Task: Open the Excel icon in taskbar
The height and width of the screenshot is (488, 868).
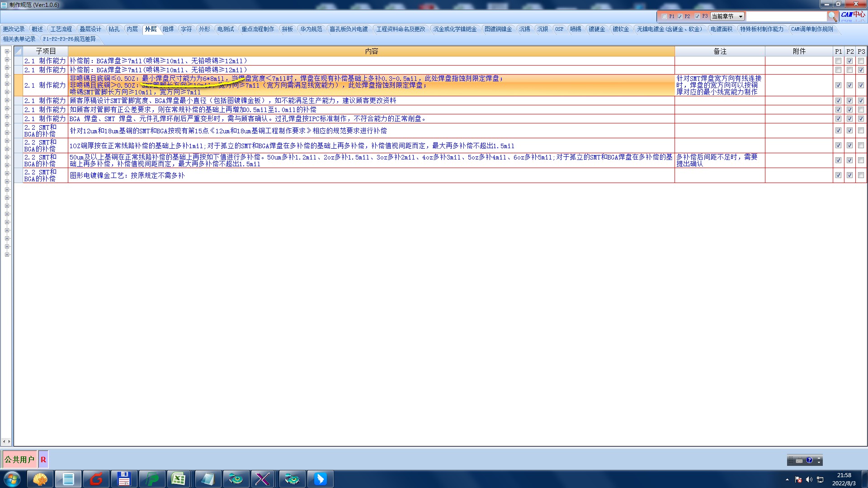Action: (x=179, y=479)
